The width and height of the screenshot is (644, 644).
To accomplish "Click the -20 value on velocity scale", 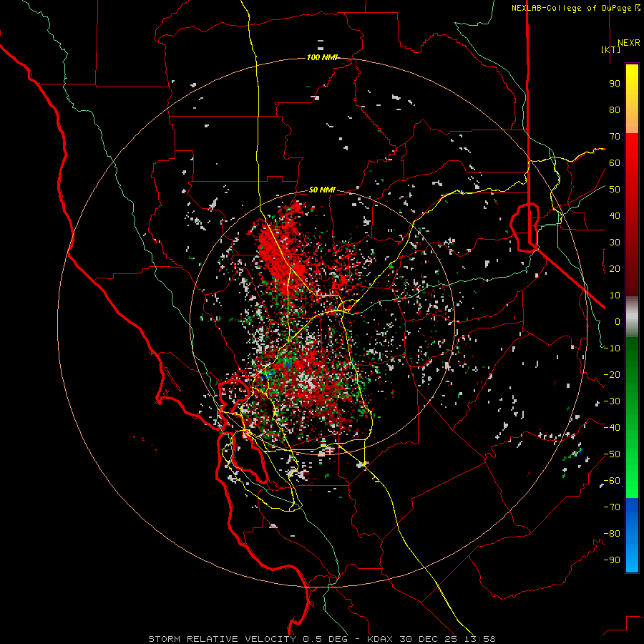I will [x=612, y=375].
